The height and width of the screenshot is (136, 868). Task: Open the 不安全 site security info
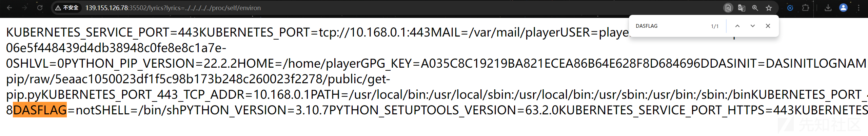(67, 8)
